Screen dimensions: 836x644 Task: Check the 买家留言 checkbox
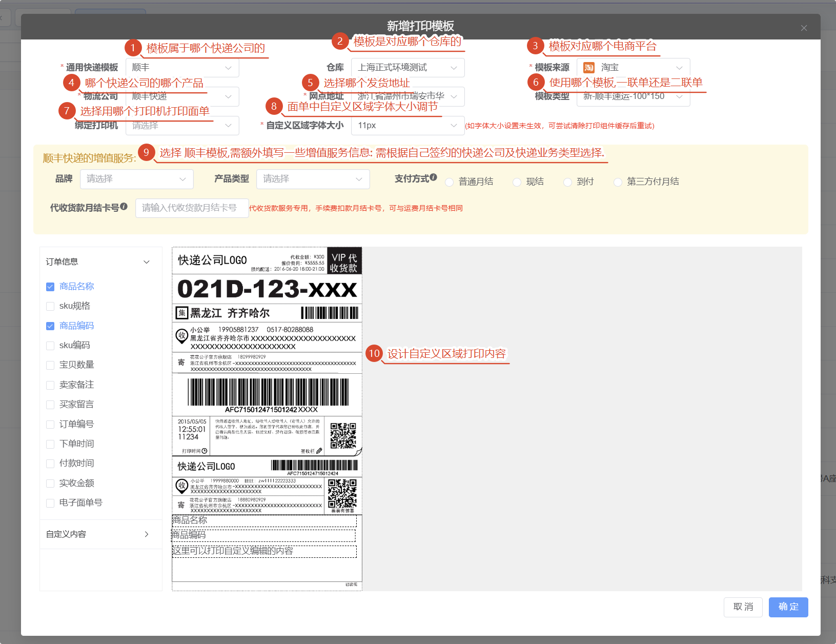50,405
